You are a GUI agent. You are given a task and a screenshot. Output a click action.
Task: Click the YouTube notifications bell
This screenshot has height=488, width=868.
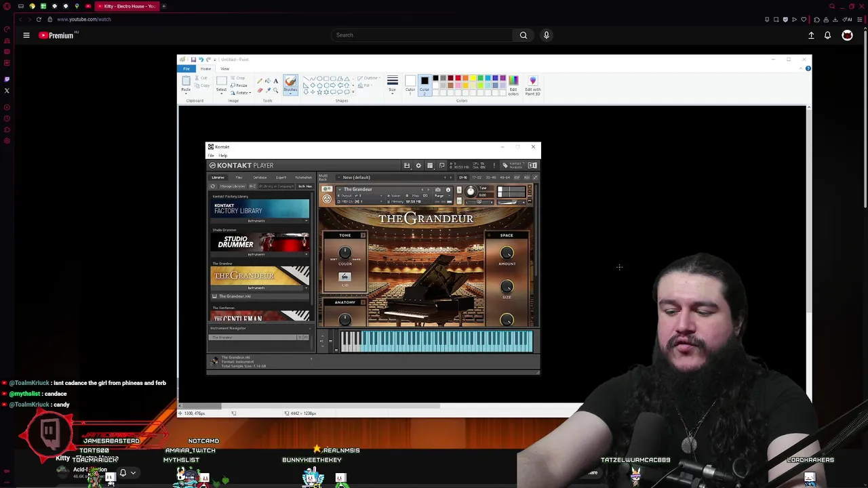click(x=828, y=35)
